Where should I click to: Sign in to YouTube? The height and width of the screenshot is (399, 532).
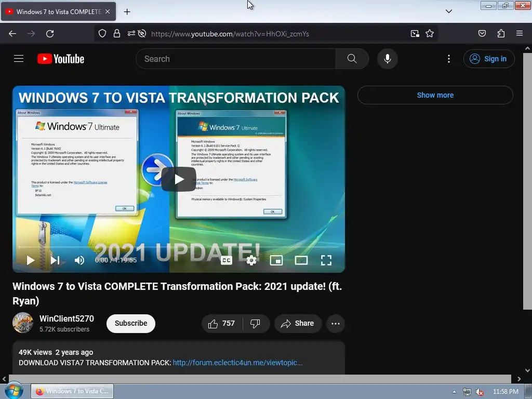[x=488, y=59]
